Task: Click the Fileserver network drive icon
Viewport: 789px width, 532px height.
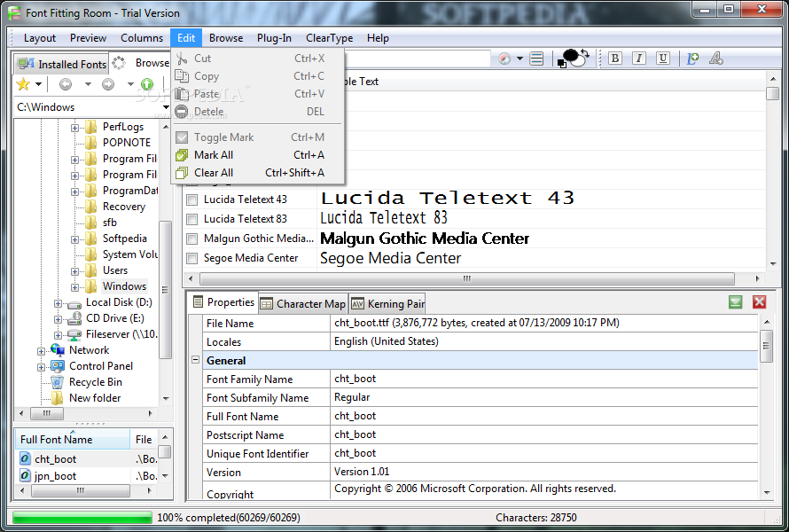Action: (74, 334)
